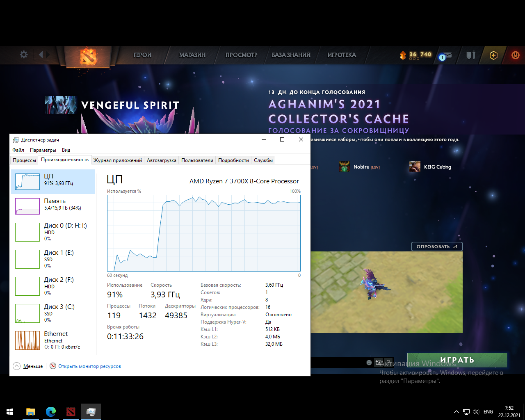The image size is (525, 420).
Task: Open File Explorer from the taskbar
Action: coord(30,411)
